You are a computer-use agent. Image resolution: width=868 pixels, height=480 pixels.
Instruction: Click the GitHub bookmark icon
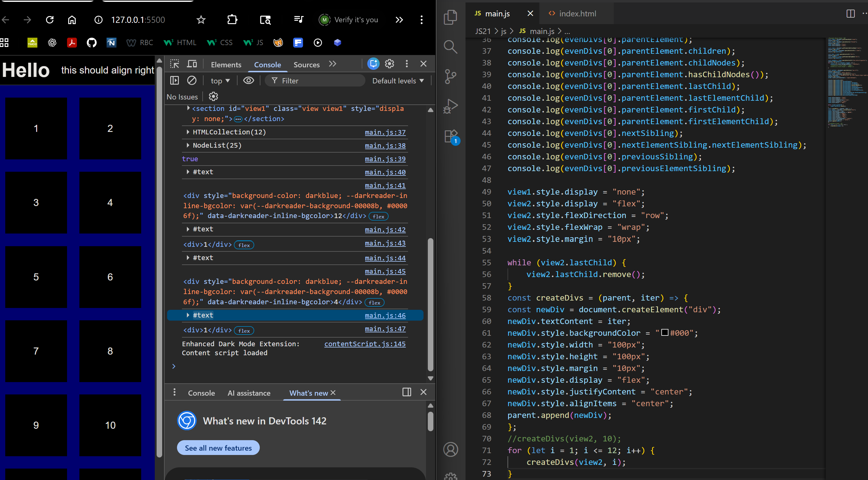point(92,43)
